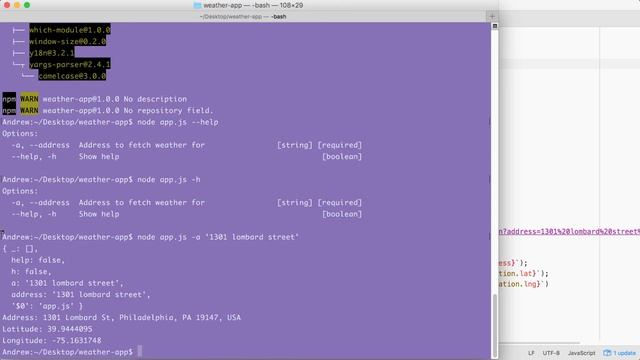Click the 'window-size@0.2.0' line
The image size is (640, 360).
click(67, 41)
